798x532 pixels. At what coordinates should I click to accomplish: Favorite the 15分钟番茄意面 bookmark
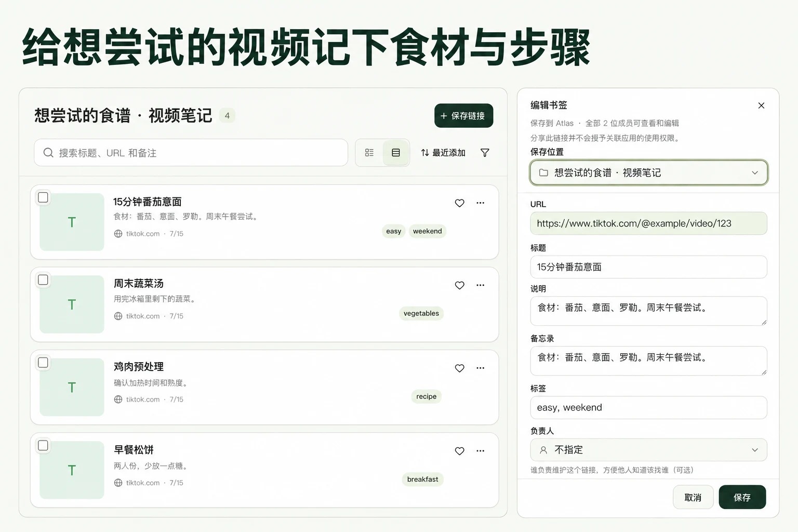459,203
